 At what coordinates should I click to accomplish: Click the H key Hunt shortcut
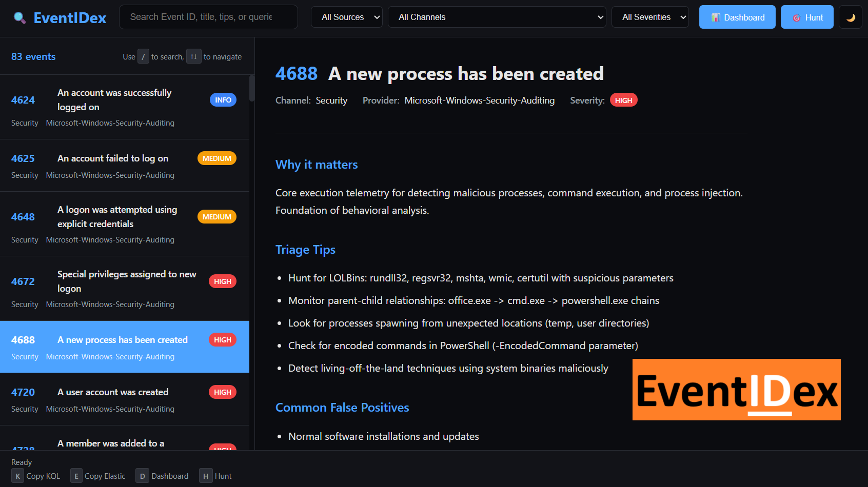pos(206,476)
